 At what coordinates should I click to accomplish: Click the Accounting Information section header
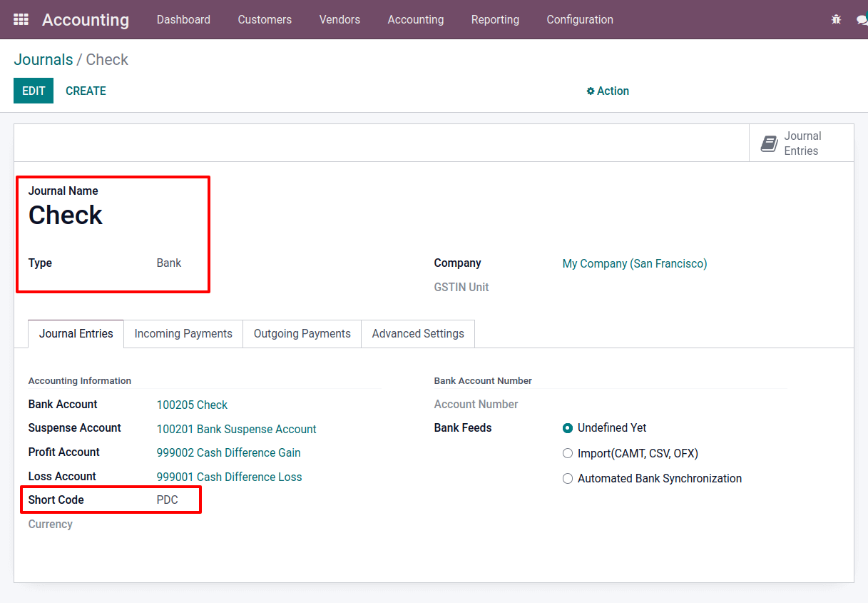(80, 381)
